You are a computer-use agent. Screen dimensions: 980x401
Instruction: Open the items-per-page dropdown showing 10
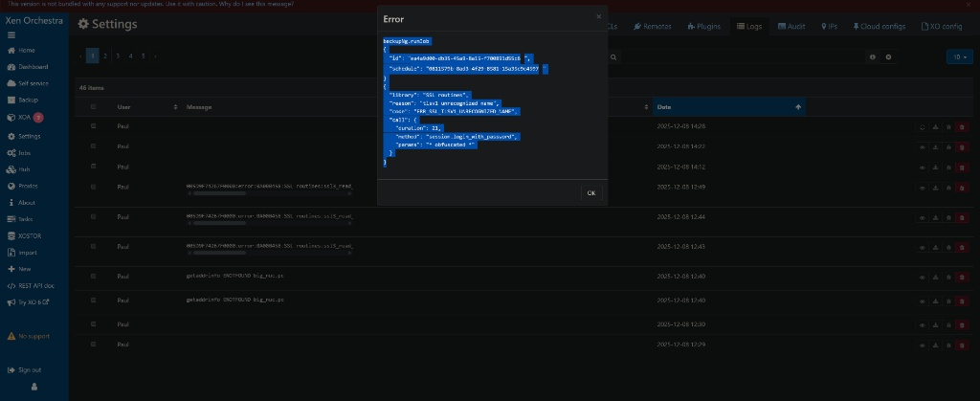pyautogui.click(x=958, y=57)
